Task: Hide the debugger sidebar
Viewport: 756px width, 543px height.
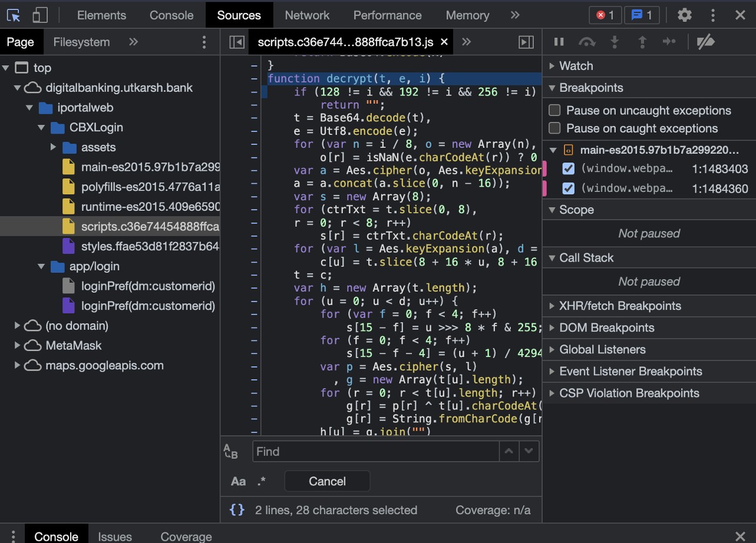Action: (526, 42)
